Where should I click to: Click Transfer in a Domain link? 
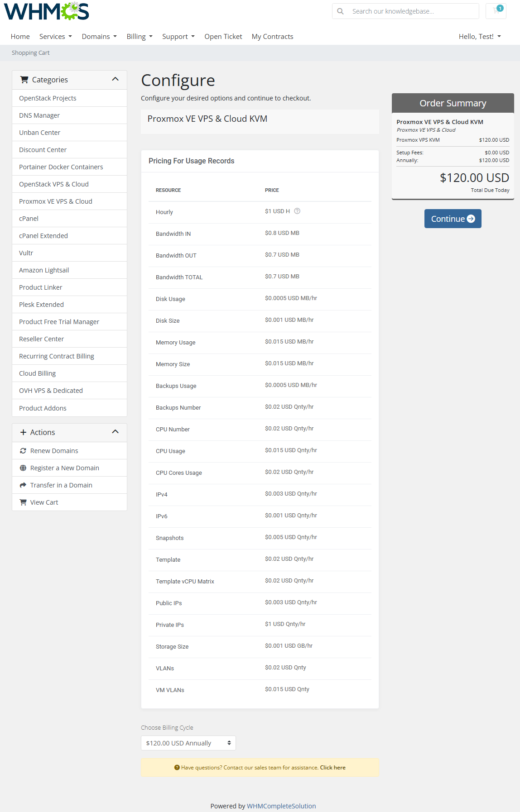pyautogui.click(x=69, y=485)
